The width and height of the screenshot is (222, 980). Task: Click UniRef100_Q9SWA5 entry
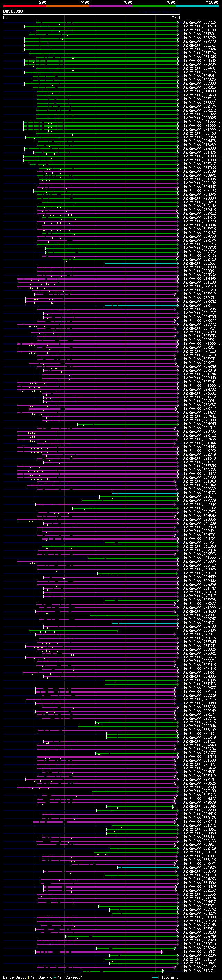(199, 806)
